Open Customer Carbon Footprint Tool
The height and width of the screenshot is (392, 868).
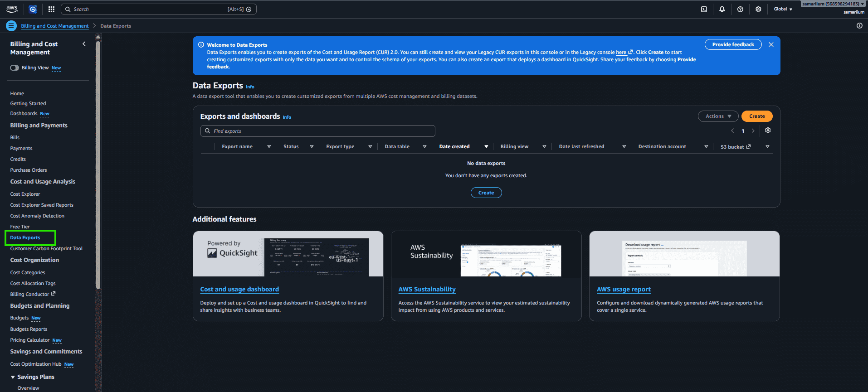46,248
